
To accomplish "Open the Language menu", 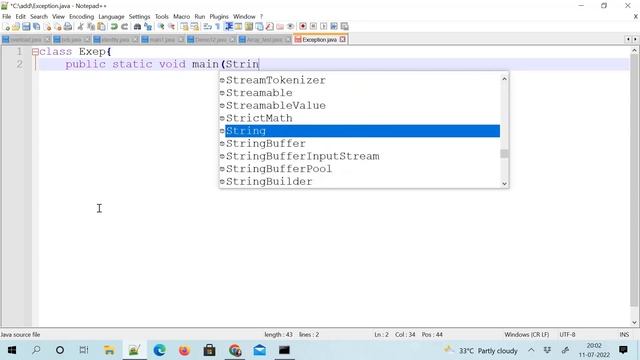I will (111, 17).
